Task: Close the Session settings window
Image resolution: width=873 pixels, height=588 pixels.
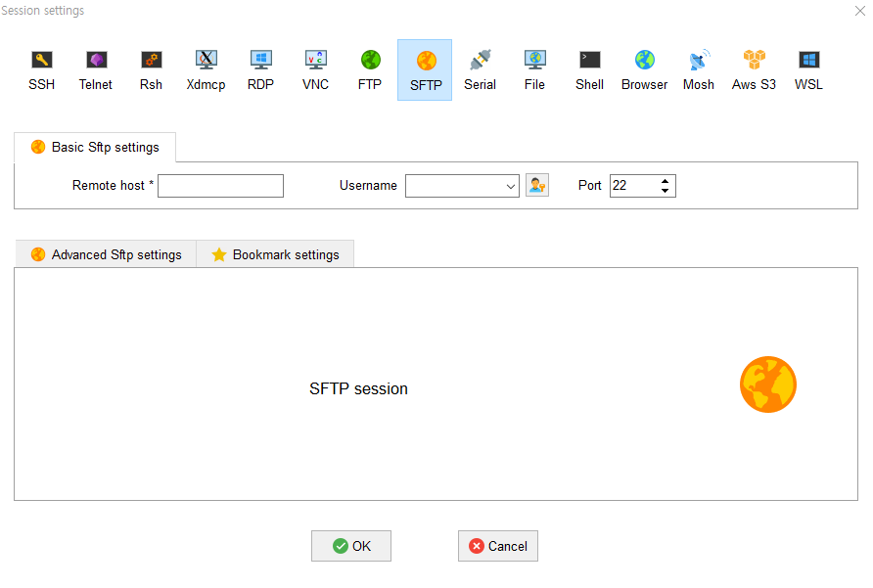Action: pyautogui.click(x=859, y=11)
